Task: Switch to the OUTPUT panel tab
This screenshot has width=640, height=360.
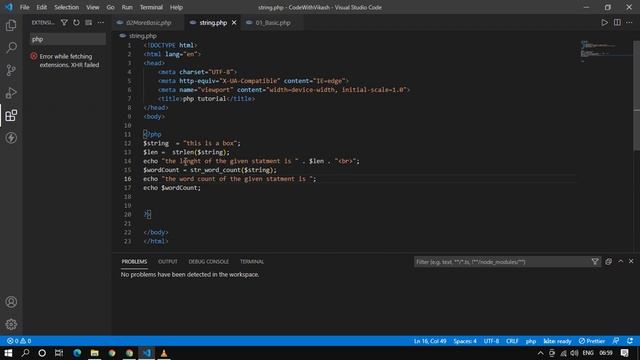Action: [168, 262]
